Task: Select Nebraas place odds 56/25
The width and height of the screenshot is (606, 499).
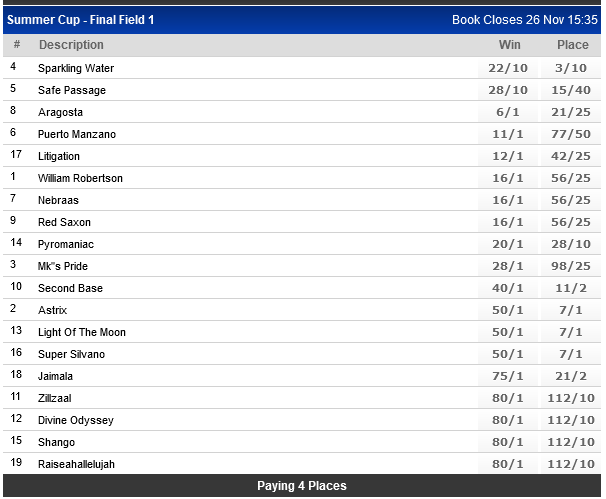Action: (572, 200)
